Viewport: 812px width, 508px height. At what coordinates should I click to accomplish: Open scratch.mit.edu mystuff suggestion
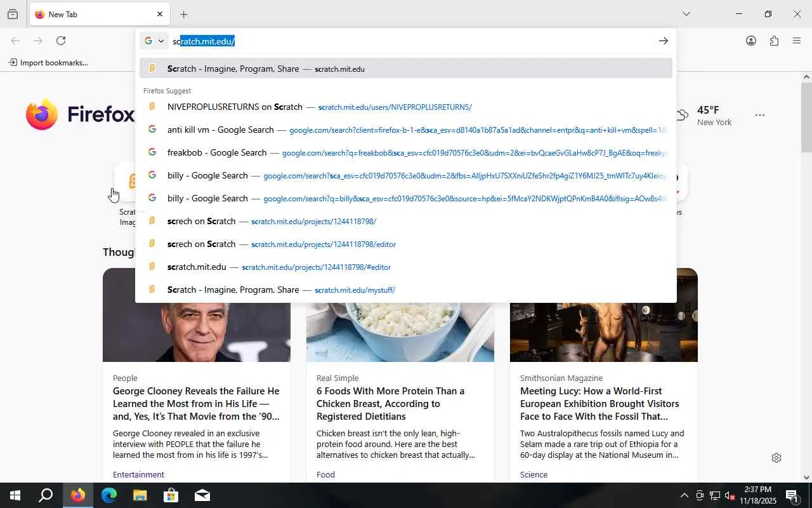click(x=406, y=290)
